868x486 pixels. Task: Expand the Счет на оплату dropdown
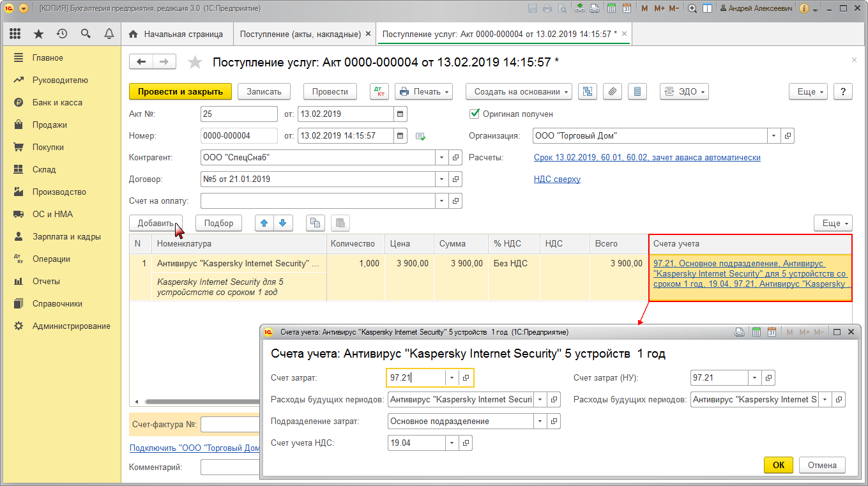point(443,201)
